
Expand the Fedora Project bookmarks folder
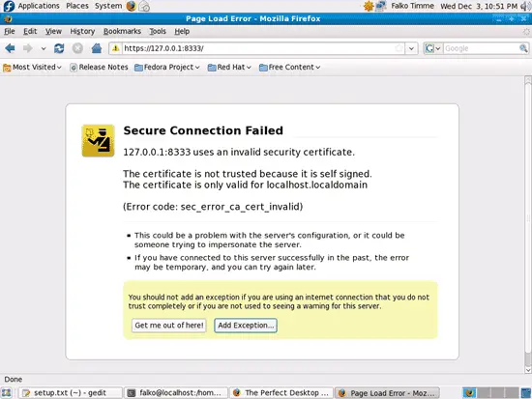point(167,67)
